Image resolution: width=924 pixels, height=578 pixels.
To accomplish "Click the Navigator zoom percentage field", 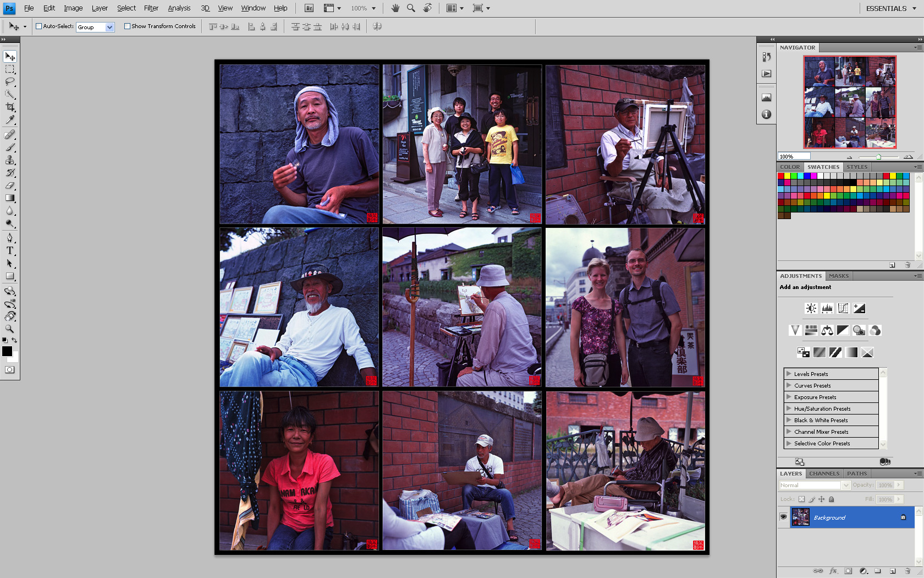I will tap(794, 157).
